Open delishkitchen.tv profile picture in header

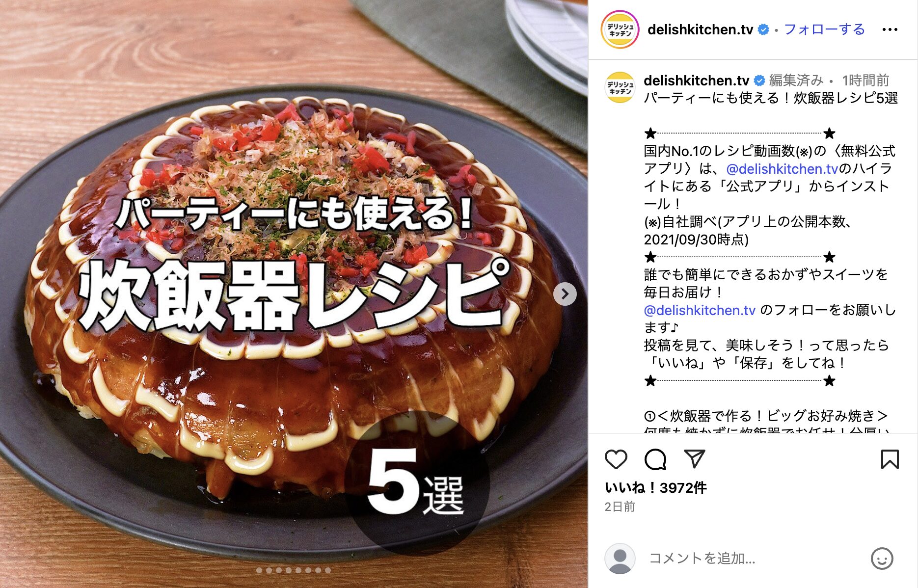click(620, 29)
